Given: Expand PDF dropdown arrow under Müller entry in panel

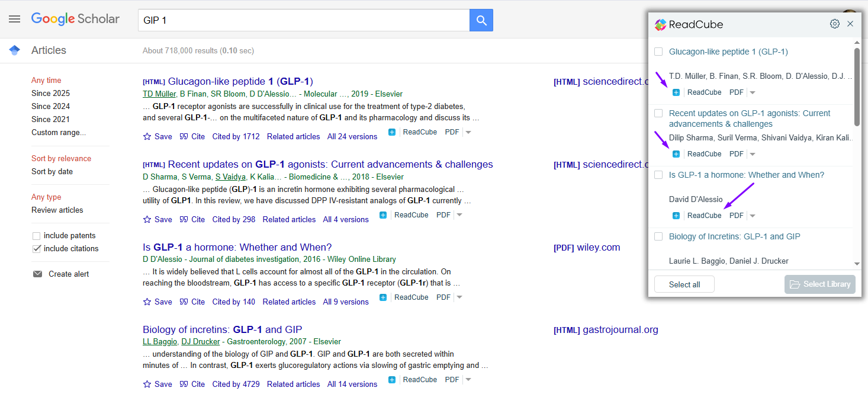Looking at the screenshot, I should tap(753, 92).
